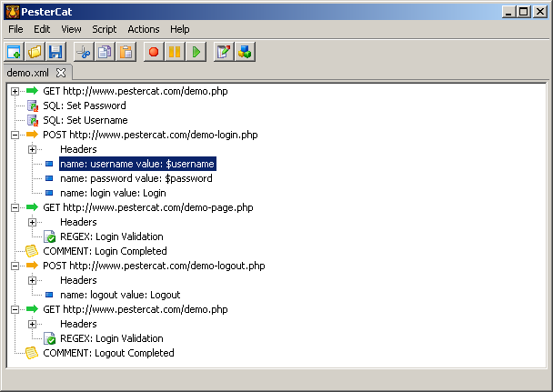Screen dimensions: 553x392
Task: Click the blue parameter icon beside logout value row
Action: [49, 295]
